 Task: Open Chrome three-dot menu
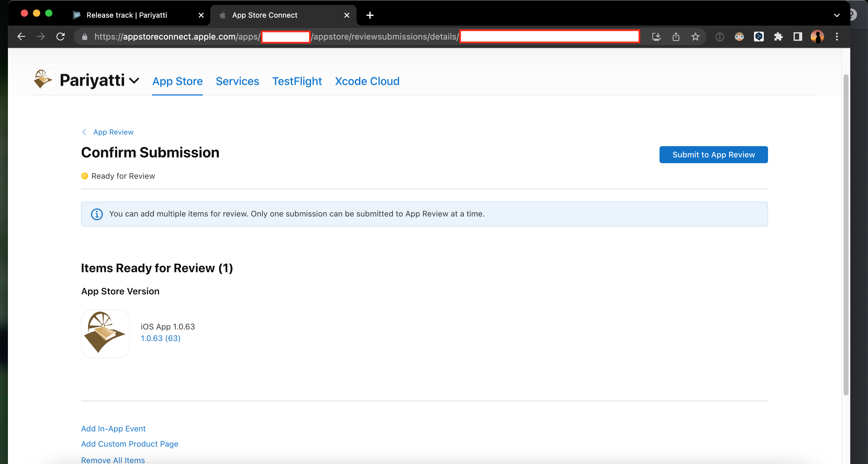pos(837,36)
